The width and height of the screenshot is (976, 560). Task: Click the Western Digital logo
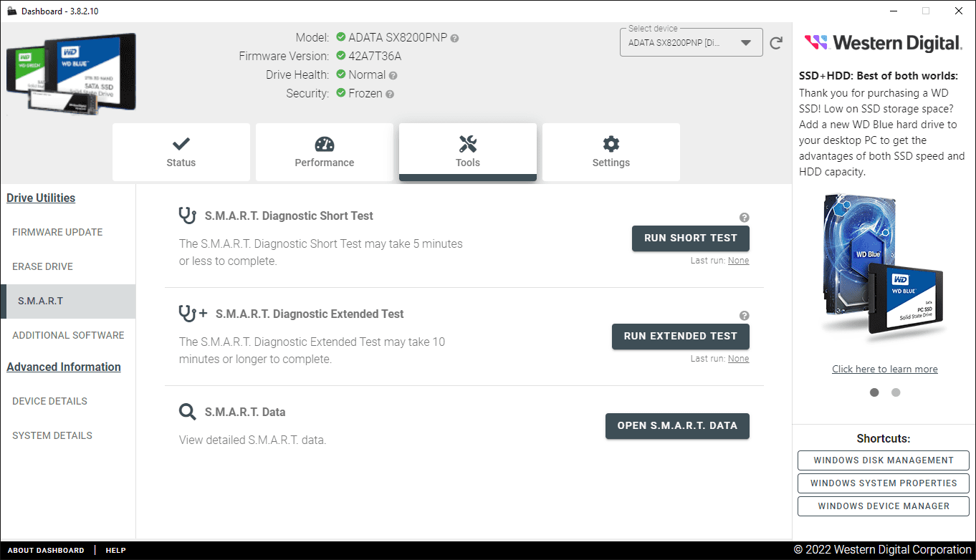click(x=883, y=43)
